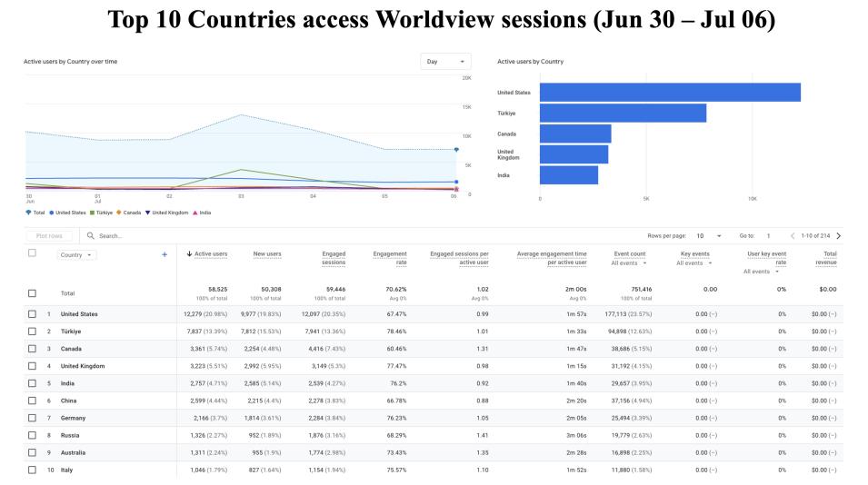Click the search magnifier icon

(90, 235)
